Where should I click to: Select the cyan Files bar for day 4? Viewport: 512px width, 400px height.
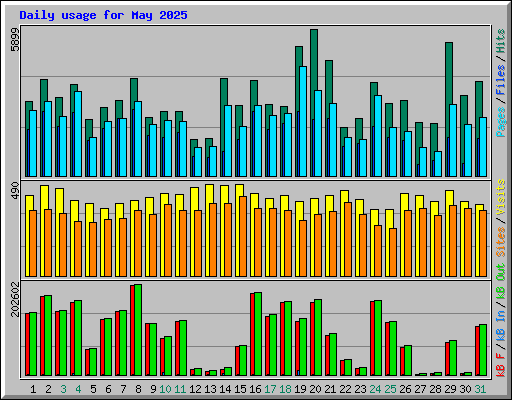click(78, 134)
